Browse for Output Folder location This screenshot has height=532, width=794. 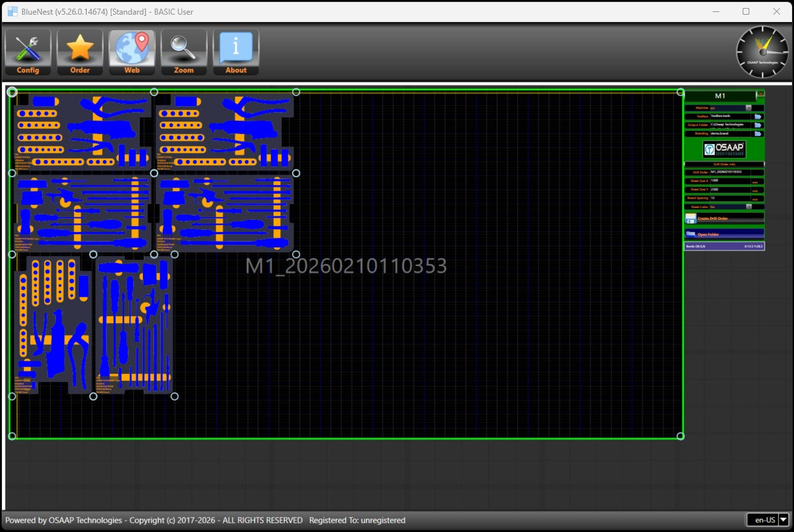(x=758, y=125)
